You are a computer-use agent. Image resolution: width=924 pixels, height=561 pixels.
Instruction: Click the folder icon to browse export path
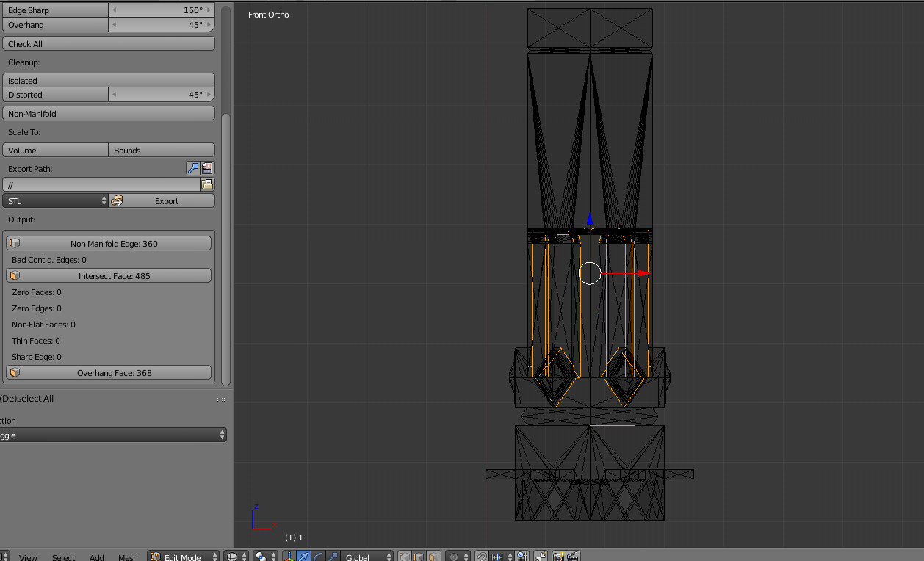(207, 184)
